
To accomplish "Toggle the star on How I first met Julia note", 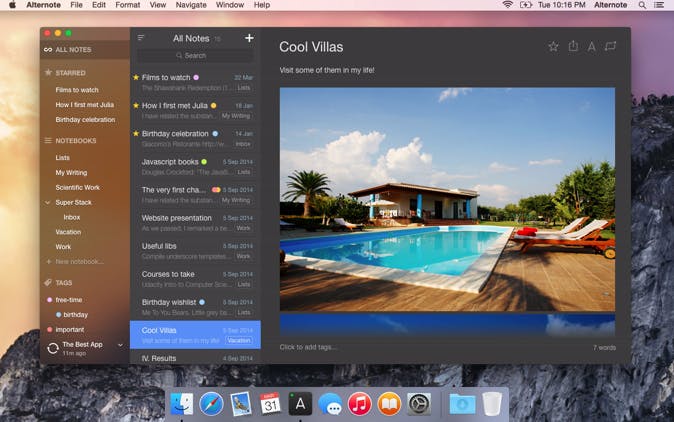I will [x=136, y=105].
